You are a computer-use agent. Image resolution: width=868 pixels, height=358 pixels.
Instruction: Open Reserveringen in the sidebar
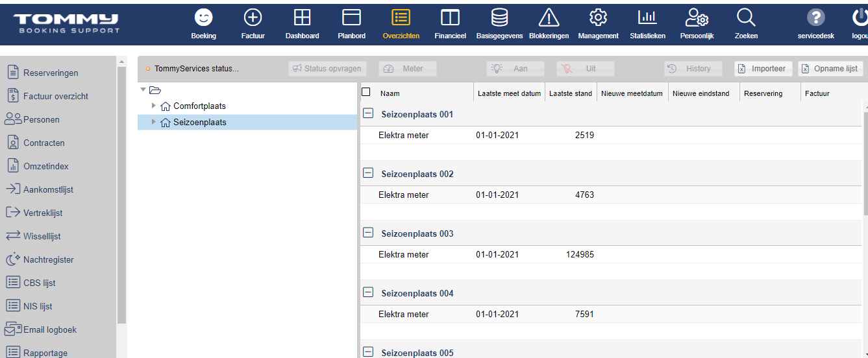(x=51, y=73)
